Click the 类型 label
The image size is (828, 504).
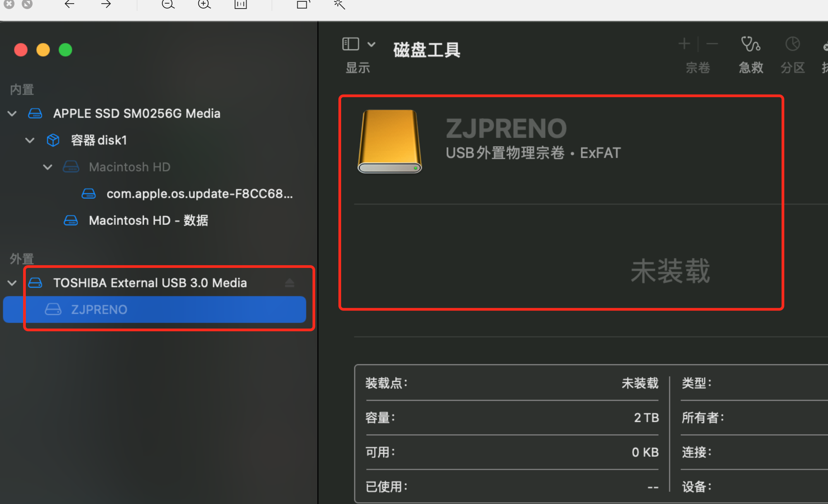pyautogui.click(x=697, y=383)
